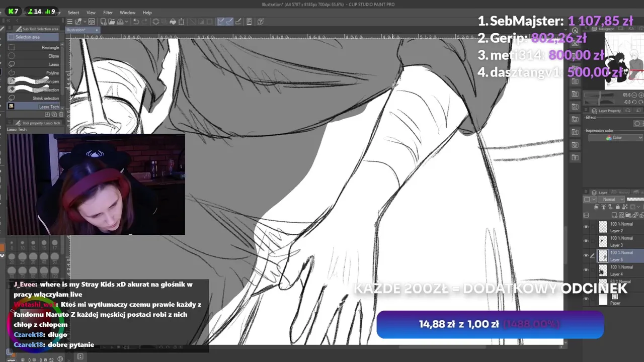644x362 pixels.
Task: Open the Filter menu
Action: (108, 13)
